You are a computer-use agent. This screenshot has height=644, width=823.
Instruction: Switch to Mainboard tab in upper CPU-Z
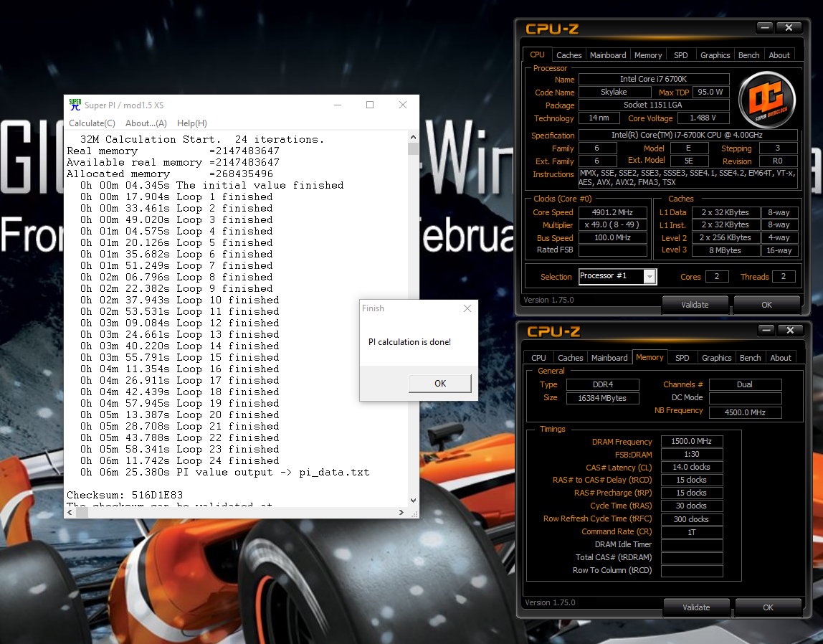click(608, 55)
